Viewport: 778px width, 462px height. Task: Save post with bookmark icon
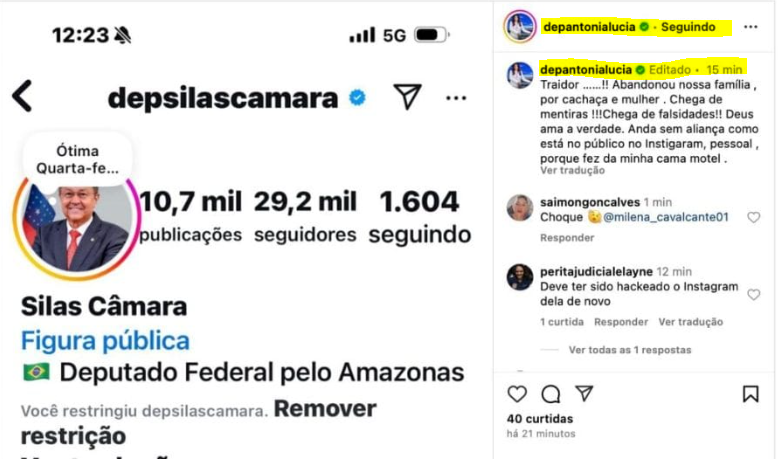click(751, 394)
